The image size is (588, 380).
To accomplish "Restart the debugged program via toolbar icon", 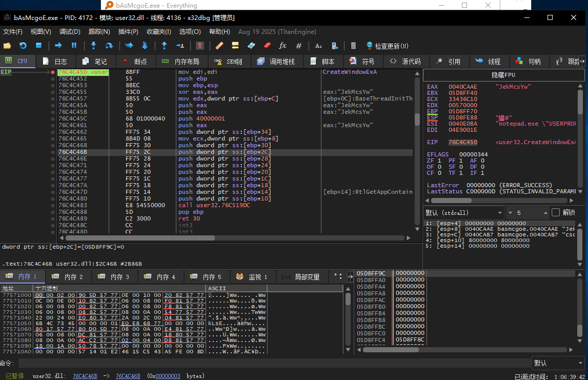I will click(23, 46).
